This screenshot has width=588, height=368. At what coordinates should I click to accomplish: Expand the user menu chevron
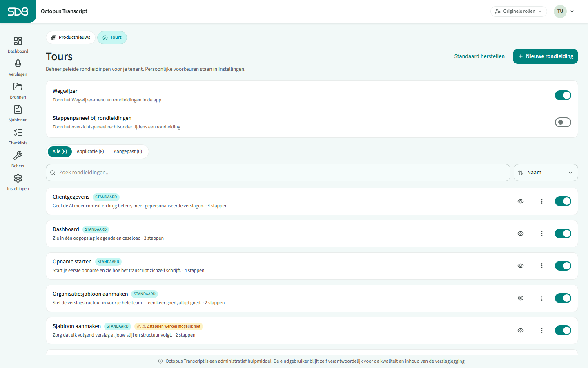(x=572, y=11)
